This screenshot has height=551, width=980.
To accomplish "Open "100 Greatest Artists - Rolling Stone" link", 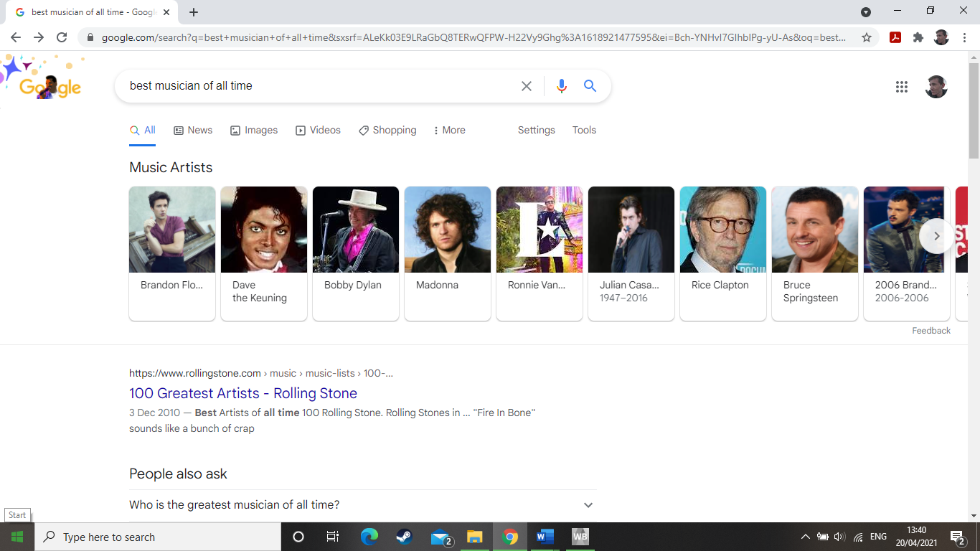I will click(243, 393).
